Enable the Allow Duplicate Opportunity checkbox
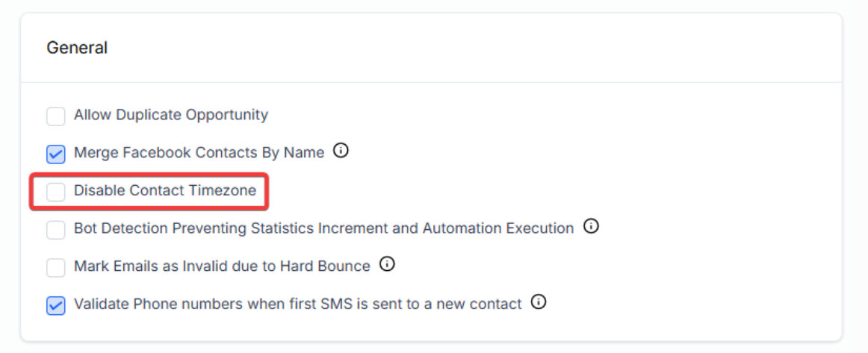The height and width of the screenshot is (353, 868). [x=56, y=116]
